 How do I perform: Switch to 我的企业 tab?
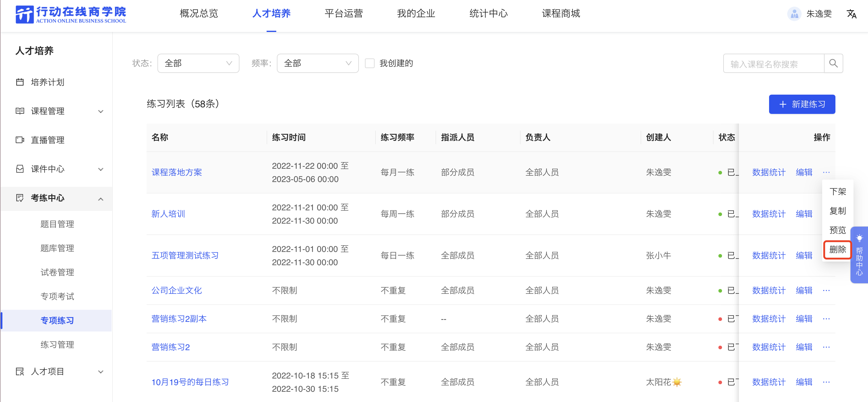point(416,14)
